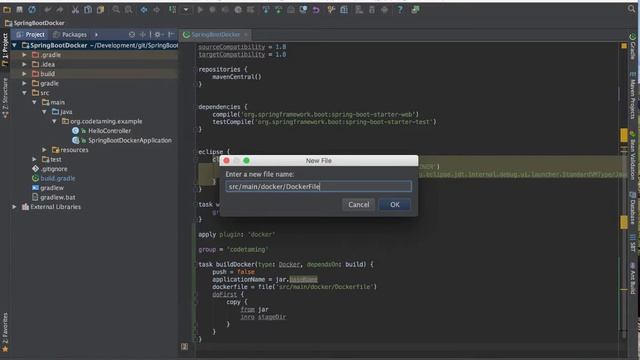Expand the gradle folder
Viewport: 640px width, 360px height.
click(24, 83)
